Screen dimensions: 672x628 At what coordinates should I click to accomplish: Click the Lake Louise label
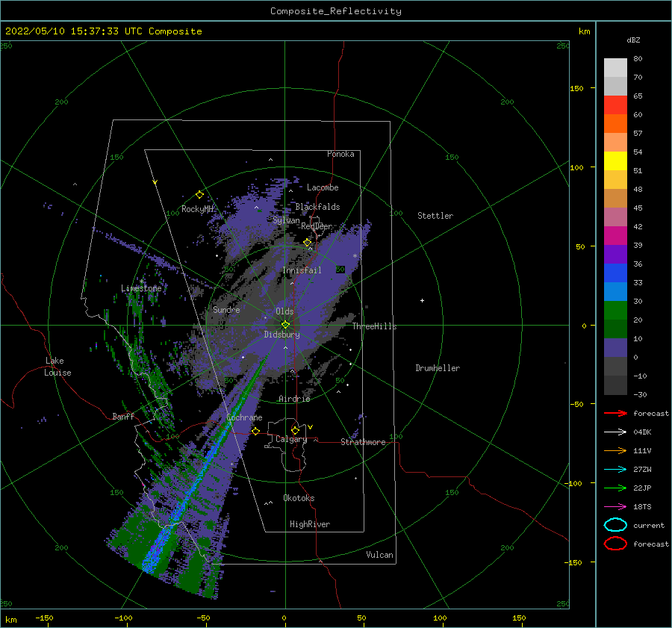tap(57, 367)
